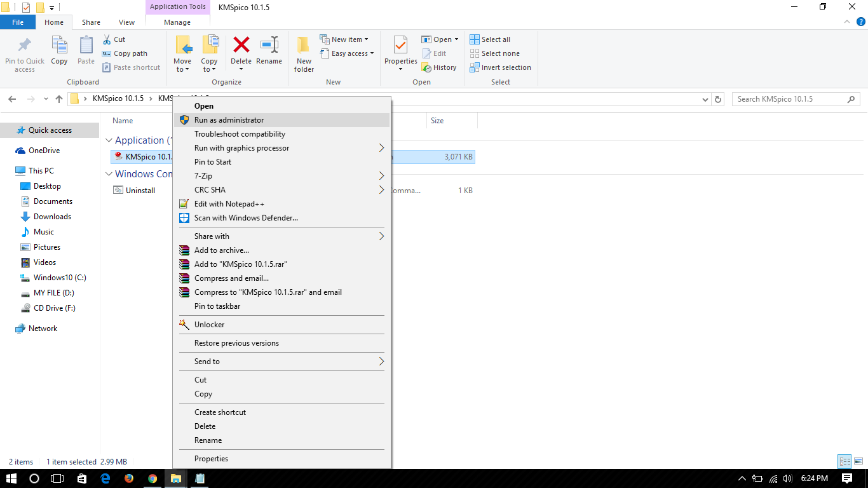868x488 pixels.
Task: Open the Share ribbon tab
Action: click(91, 22)
